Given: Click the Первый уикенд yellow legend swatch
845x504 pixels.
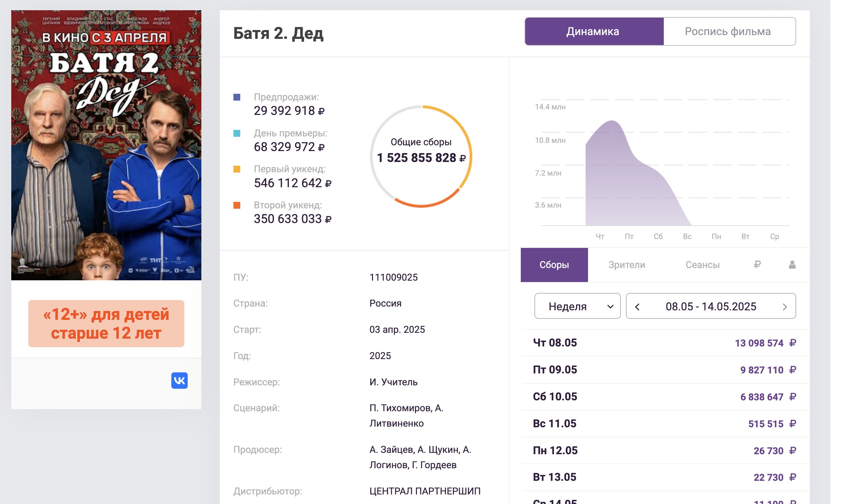Looking at the screenshot, I should tap(237, 169).
